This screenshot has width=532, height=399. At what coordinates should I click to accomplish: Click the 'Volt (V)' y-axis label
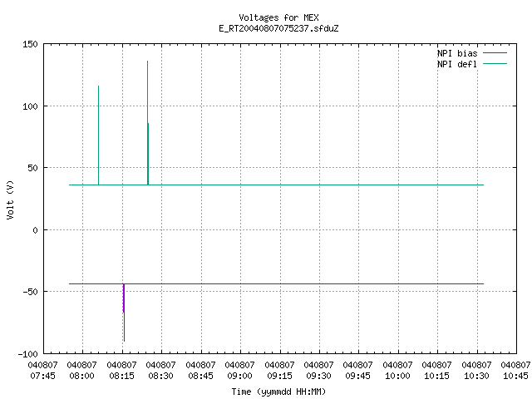coord(10,199)
